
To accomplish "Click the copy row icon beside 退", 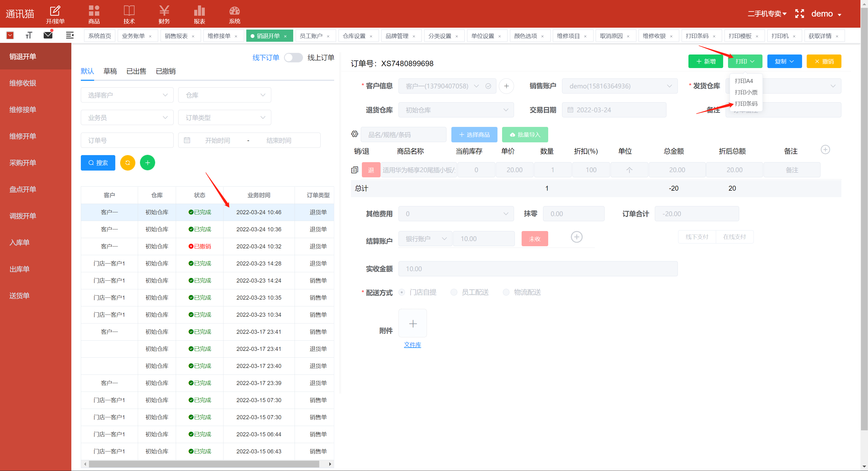I will (x=355, y=170).
